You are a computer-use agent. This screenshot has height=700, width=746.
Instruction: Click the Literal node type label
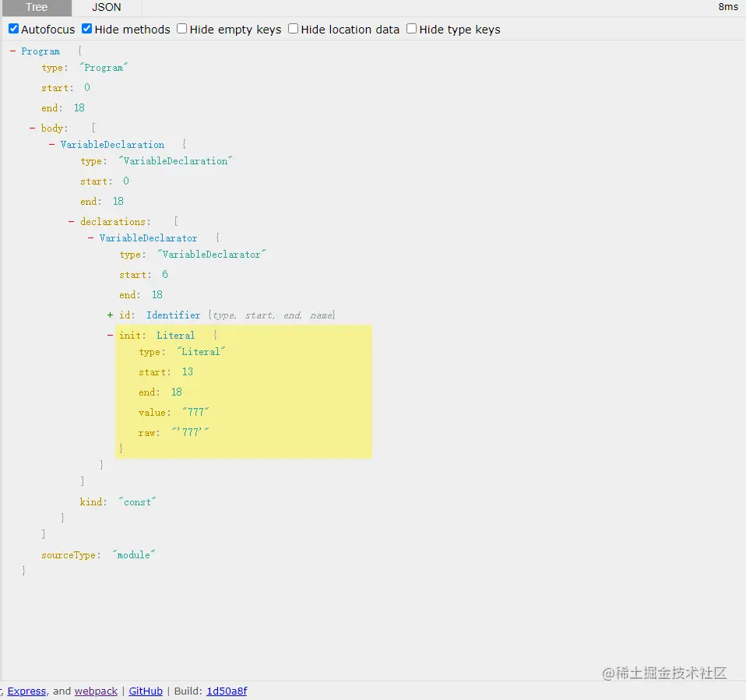click(175, 336)
